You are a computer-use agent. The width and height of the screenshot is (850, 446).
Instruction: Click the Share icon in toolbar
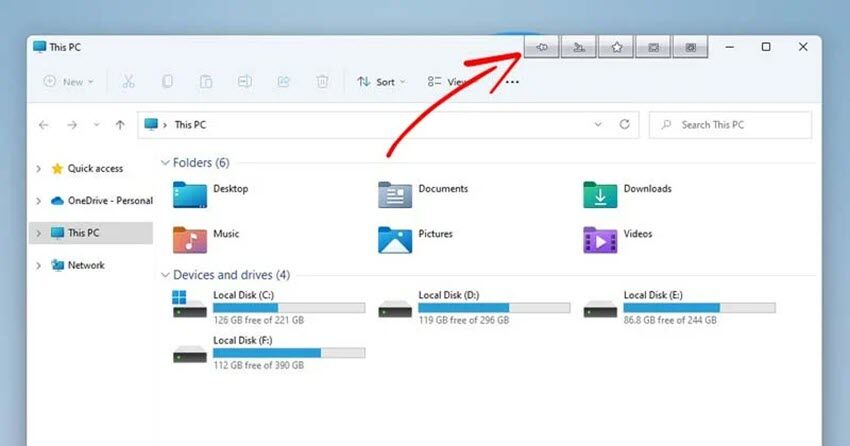tap(284, 82)
